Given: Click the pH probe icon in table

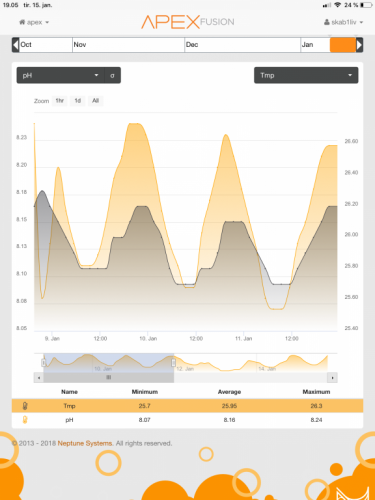Looking at the screenshot, I should click(25, 420).
